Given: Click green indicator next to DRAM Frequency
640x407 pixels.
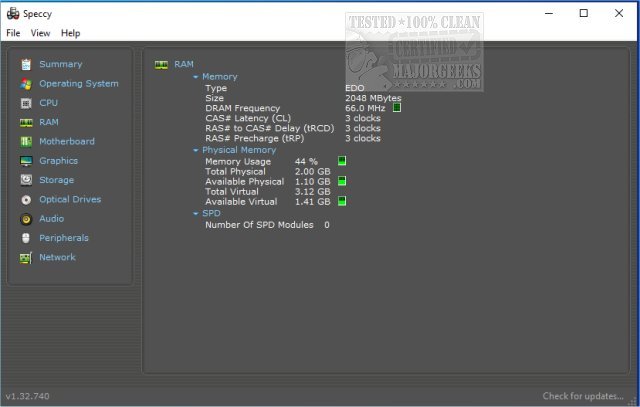Looking at the screenshot, I should [x=396, y=108].
